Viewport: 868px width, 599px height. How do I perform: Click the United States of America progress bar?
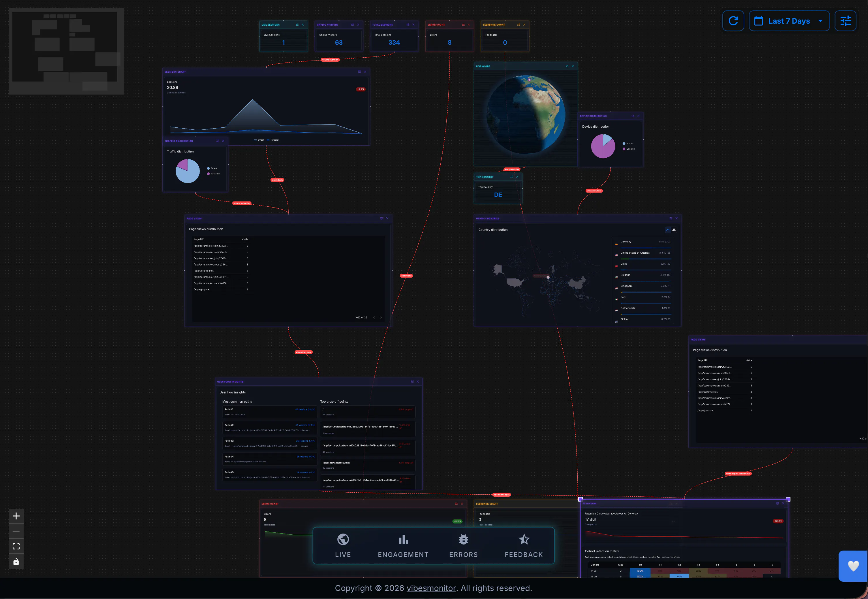(x=646, y=259)
